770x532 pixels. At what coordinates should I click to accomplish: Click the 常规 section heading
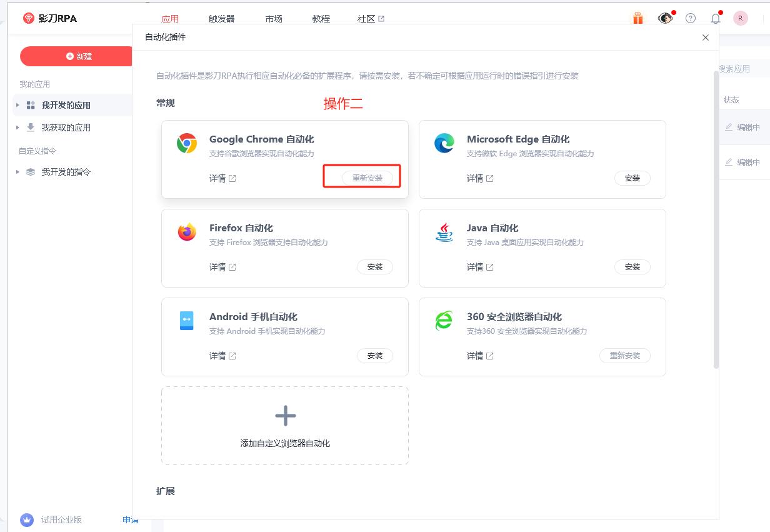click(166, 103)
